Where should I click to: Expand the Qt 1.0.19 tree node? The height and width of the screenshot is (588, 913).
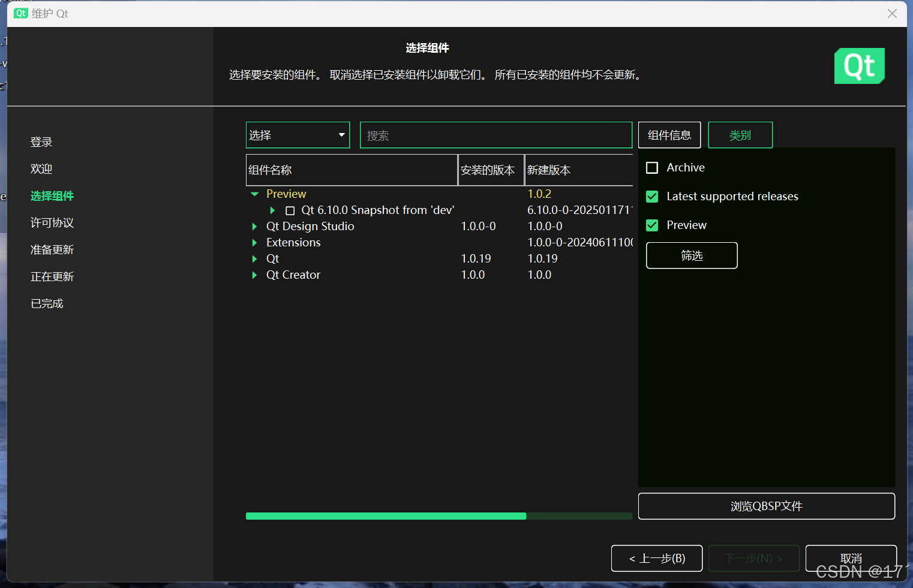point(254,259)
